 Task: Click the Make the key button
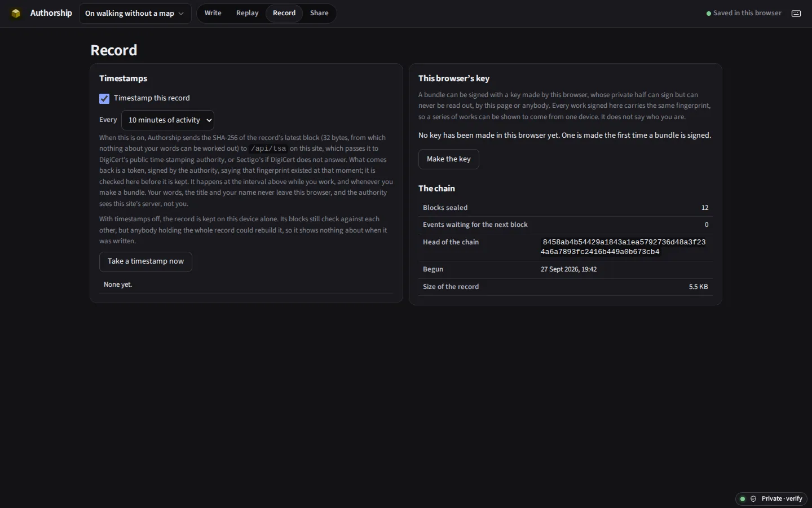click(x=449, y=159)
